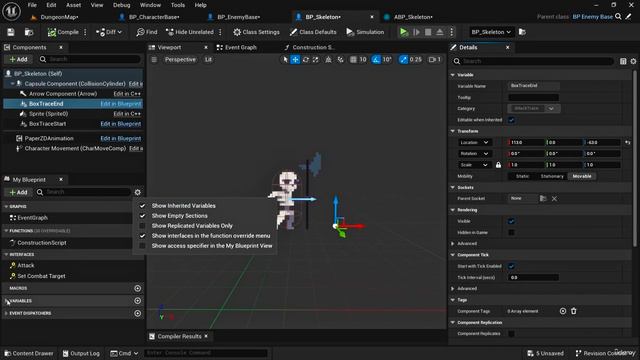Toggle grid snapping icon
This screenshot has height=360, width=640.
(x=353, y=60)
